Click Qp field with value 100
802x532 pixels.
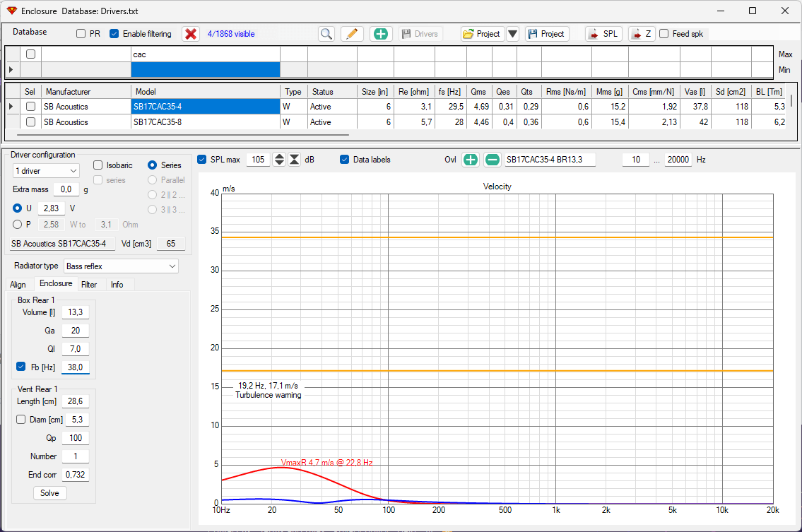pos(75,438)
